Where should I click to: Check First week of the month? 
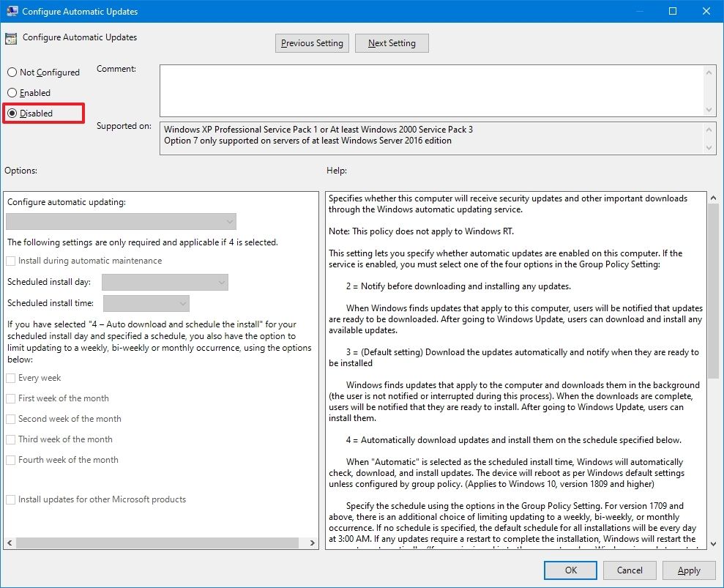pos(11,398)
